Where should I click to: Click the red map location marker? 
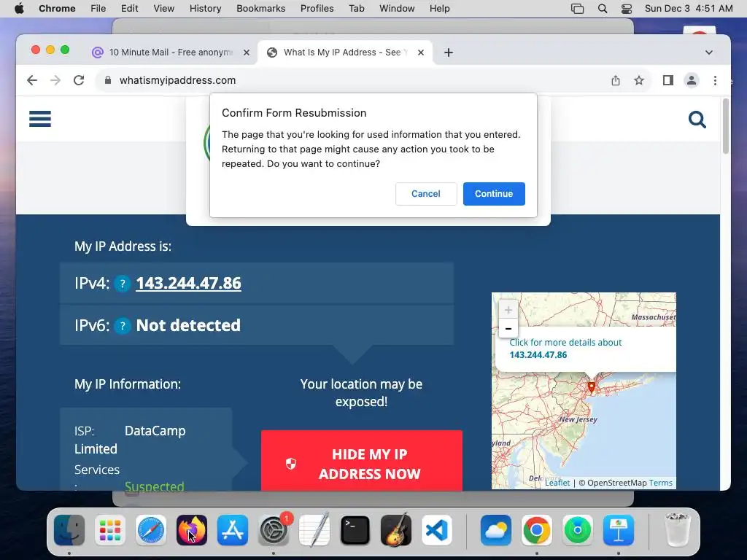(591, 387)
